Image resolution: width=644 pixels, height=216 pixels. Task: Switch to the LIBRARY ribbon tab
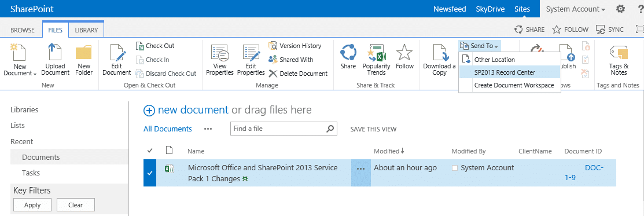86,30
